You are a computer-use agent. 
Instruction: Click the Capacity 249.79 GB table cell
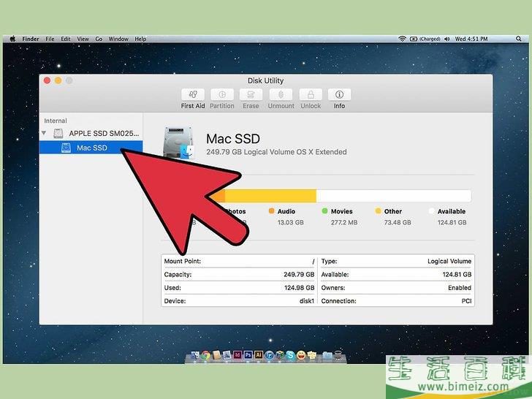click(239, 275)
